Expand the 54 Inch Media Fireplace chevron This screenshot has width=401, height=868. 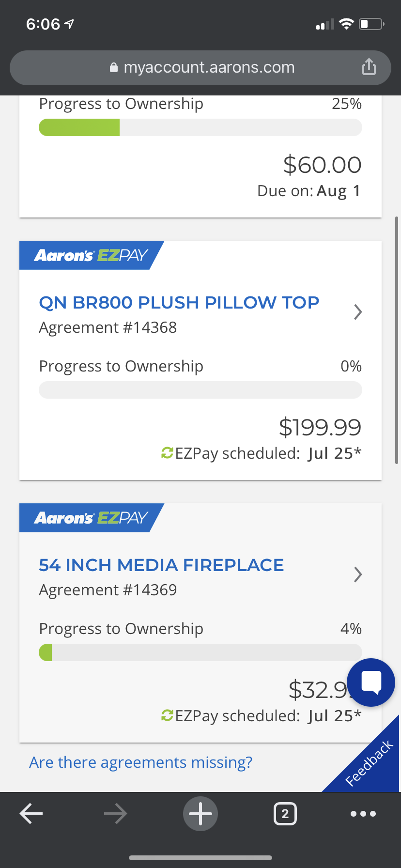[358, 574]
